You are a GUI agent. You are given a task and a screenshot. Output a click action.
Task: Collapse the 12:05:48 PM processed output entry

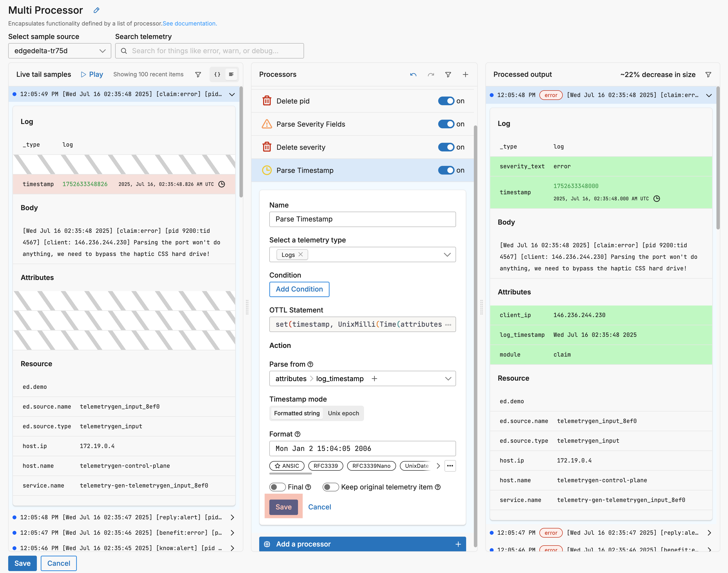[x=709, y=95]
